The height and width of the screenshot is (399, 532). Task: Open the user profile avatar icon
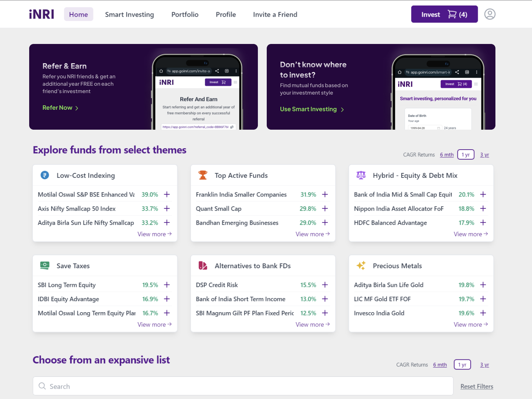click(x=490, y=14)
